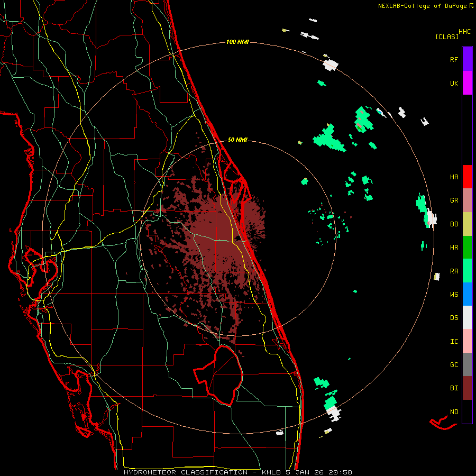Click the WS legend label

tap(454, 295)
